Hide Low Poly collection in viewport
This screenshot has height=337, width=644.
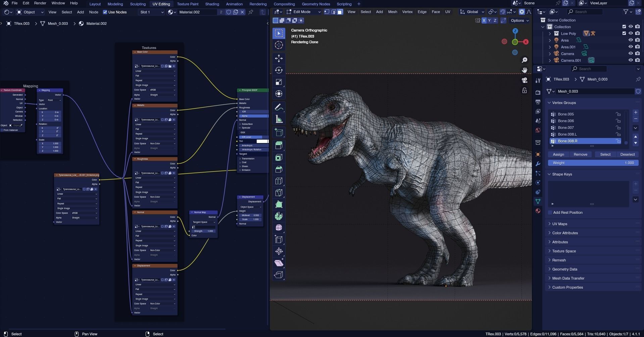(631, 34)
